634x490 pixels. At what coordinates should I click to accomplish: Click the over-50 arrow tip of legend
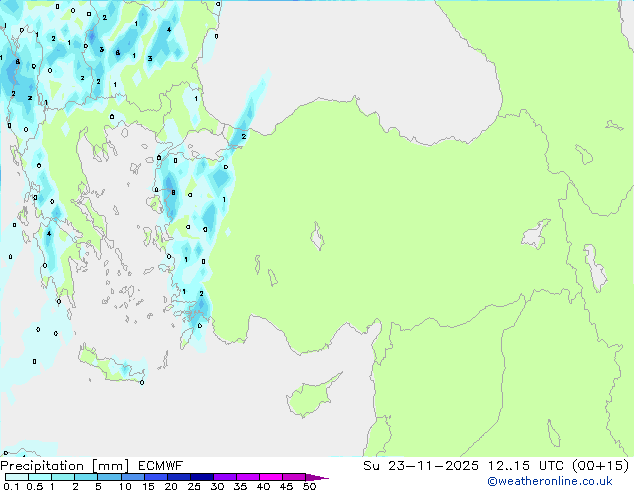(317, 477)
